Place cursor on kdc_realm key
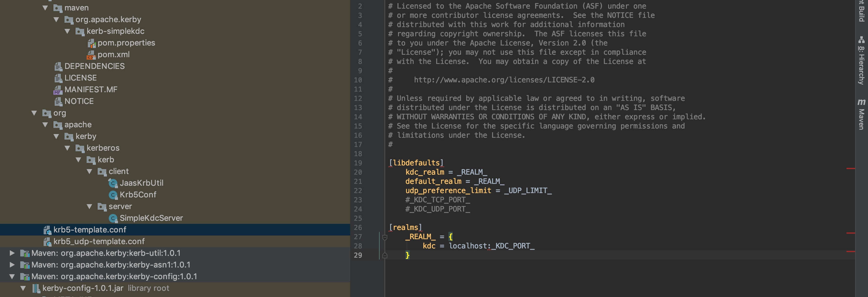The width and height of the screenshot is (868, 297). tap(424, 172)
